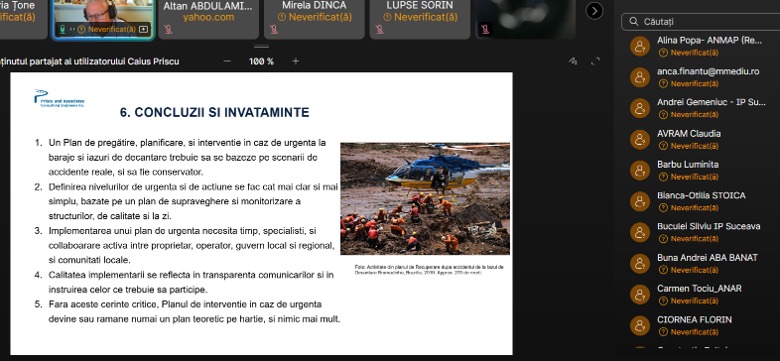Open the annotation pen tool
This screenshot has height=361, width=780.
pos(573,61)
